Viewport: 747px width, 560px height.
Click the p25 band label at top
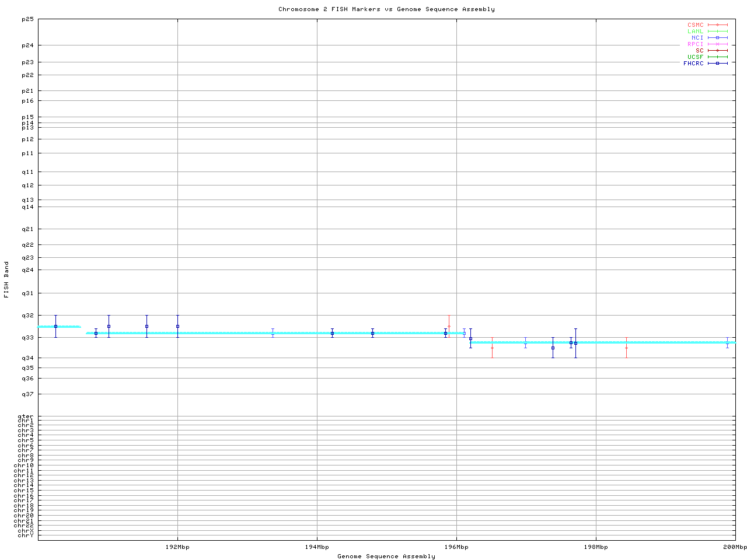(28, 19)
